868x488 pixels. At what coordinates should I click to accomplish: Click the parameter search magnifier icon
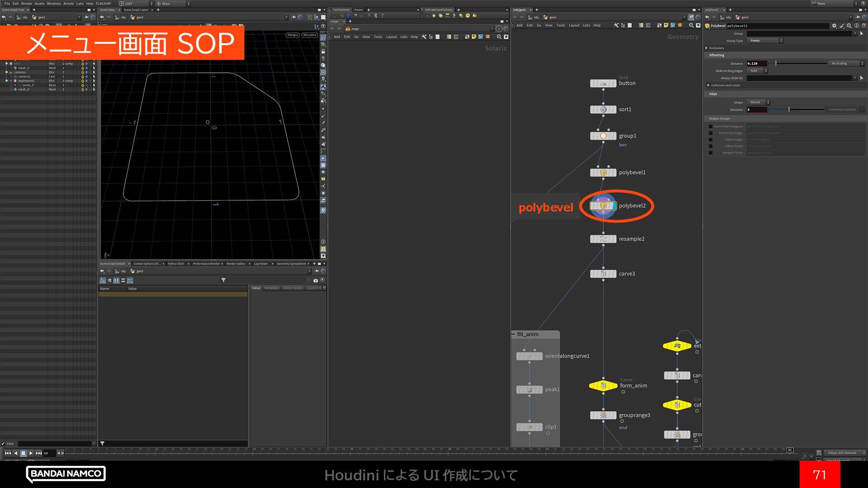849,26
